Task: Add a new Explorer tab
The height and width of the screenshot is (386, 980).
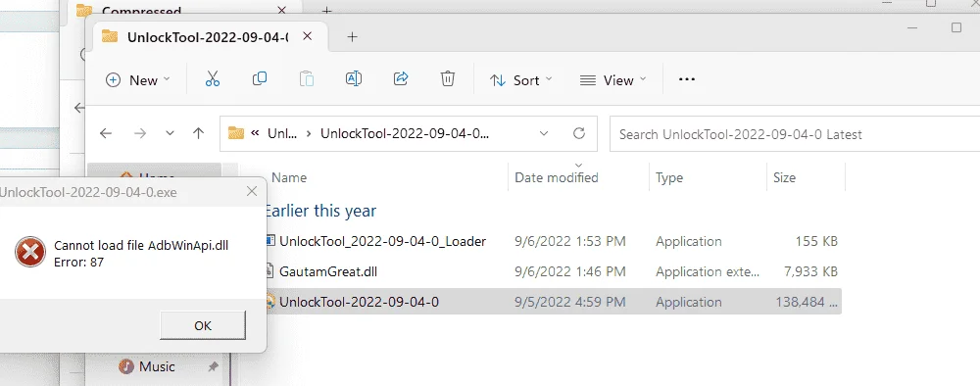Action: tap(352, 37)
